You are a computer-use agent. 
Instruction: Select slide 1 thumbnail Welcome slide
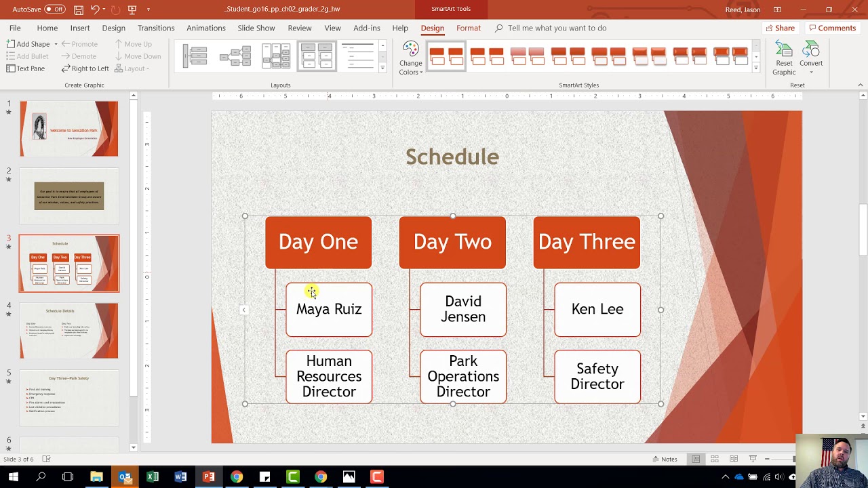[68, 128]
